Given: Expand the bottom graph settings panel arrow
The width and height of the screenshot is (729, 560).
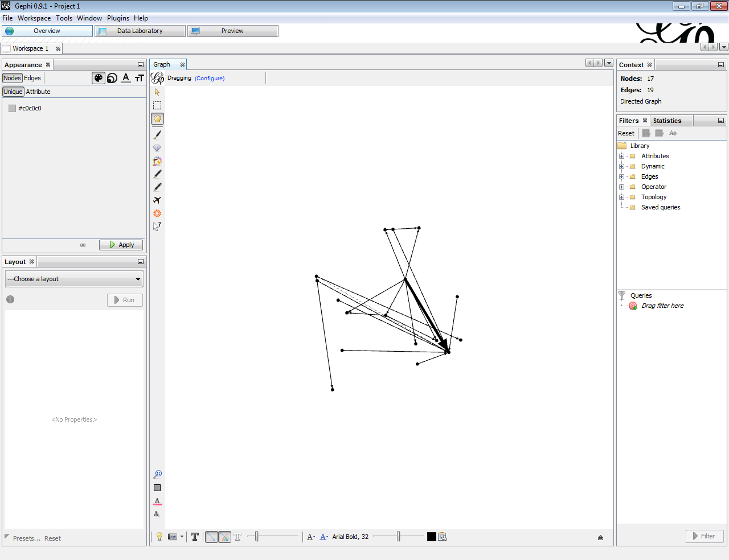Looking at the screenshot, I should tap(600, 537).
